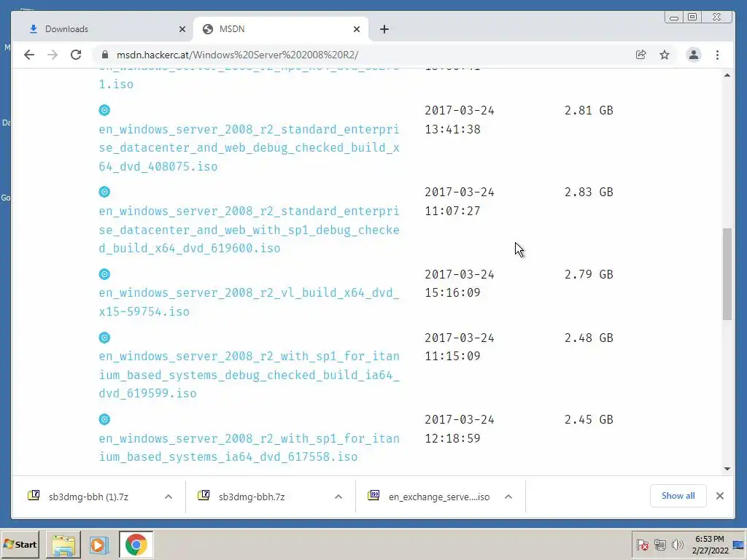Open the Chrome profile avatar menu
Viewport: 747px width, 560px height.
pyautogui.click(x=694, y=55)
